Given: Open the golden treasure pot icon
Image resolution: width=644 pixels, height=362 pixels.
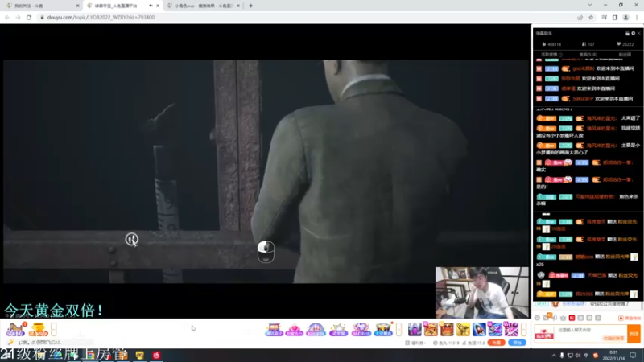Looking at the screenshot, I should click(x=38, y=330).
